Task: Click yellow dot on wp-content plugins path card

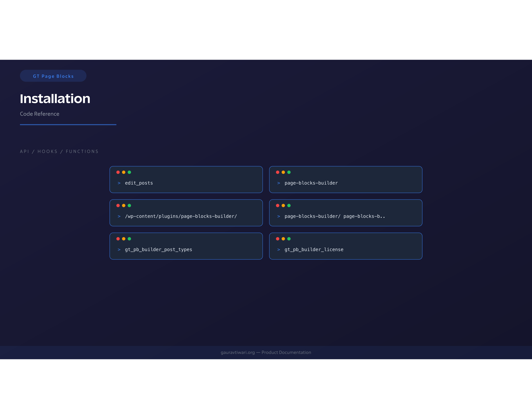Action: click(123, 206)
